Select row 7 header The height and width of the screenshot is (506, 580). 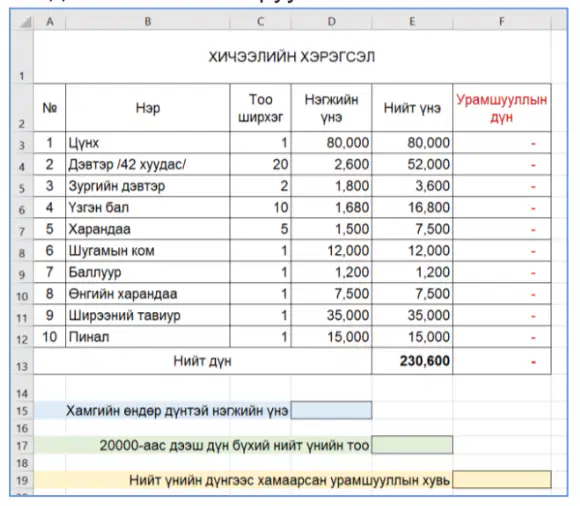click(x=22, y=229)
